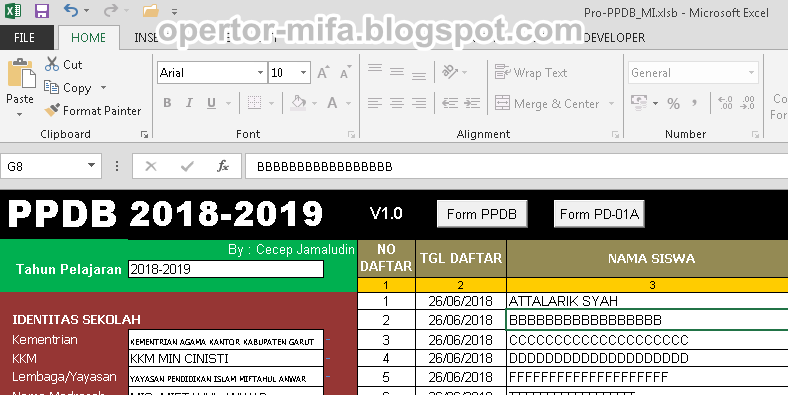
Task: Switch to the HOME ribbon tab
Action: [88, 38]
